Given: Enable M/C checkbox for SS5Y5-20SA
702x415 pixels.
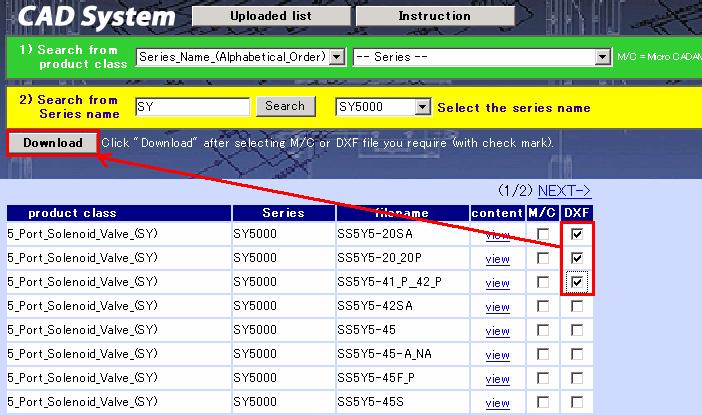Looking at the screenshot, I should tap(542, 235).
